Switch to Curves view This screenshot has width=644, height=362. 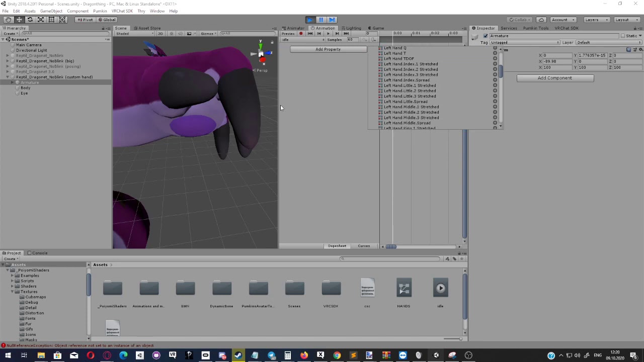364,246
